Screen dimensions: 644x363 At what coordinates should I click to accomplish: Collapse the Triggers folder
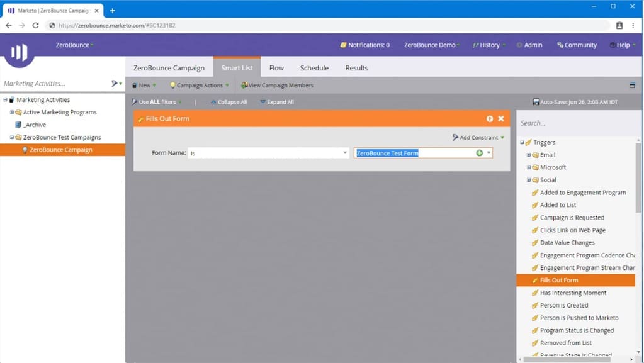[x=522, y=142]
